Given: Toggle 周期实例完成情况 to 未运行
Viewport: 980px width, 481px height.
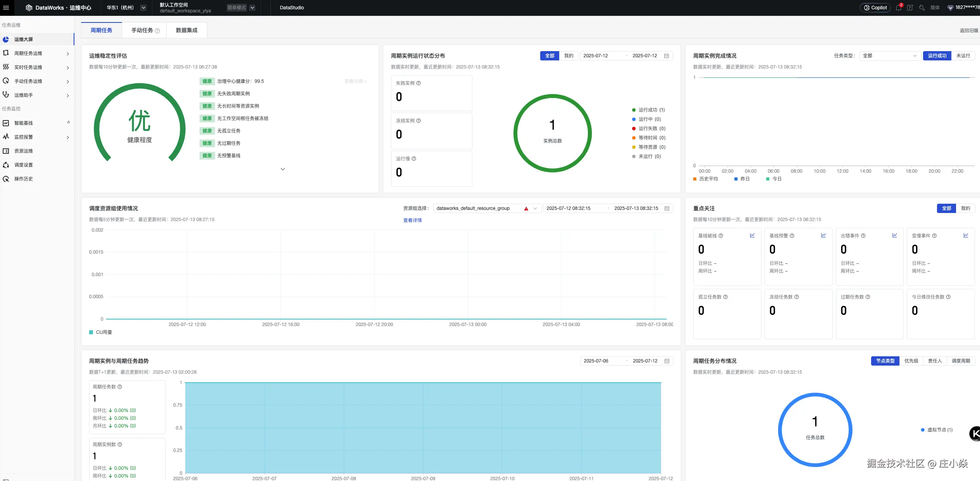Looking at the screenshot, I should (963, 56).
